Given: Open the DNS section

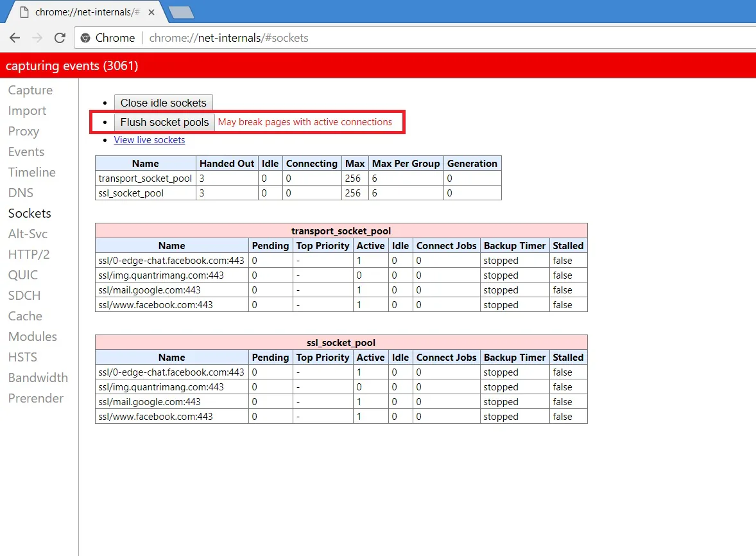Looking at the screenshot, I should [21, 193].
